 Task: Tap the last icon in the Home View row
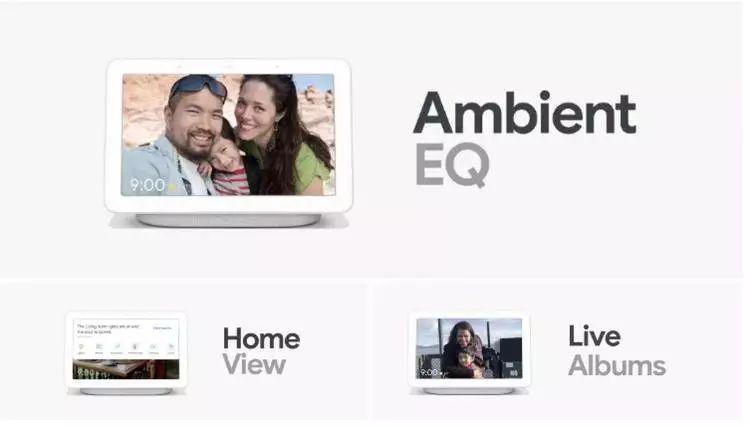coord(171,346)
